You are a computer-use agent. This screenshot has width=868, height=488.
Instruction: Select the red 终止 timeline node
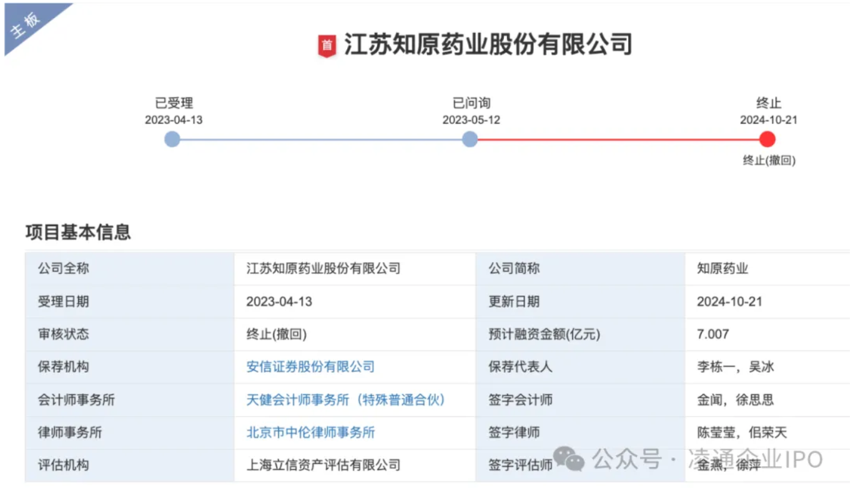pos(767,139)
